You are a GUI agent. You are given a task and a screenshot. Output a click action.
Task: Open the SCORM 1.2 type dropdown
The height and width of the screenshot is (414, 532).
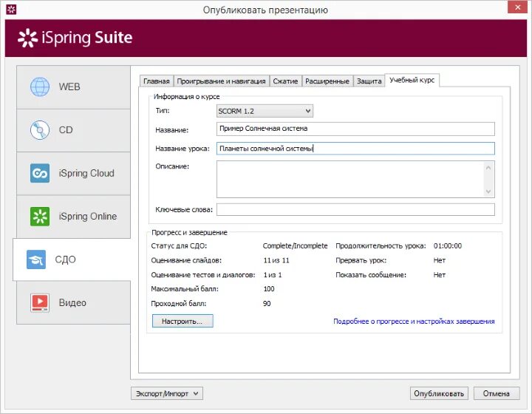pyautogui.click(x=265, y=111)
